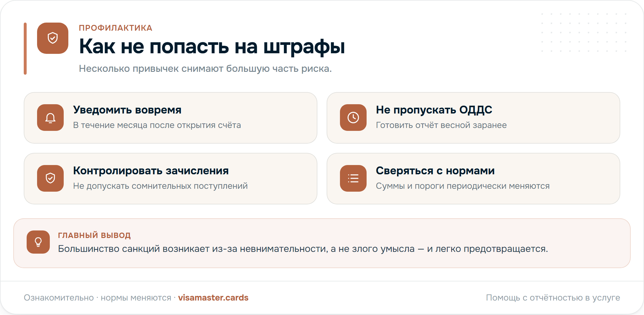This screenshot has height=315, width=644.
Task: Click the bell icon in Уведомить вовремя card
Action: coord(50,118)
